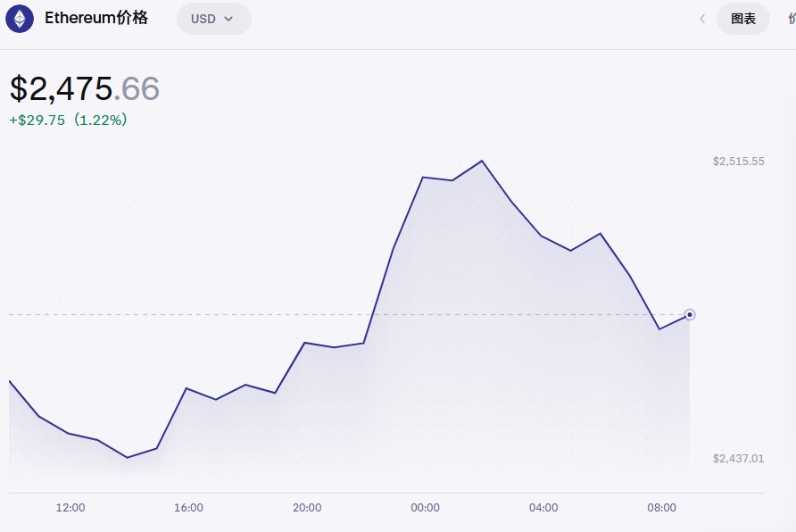
Task: Click the $2,475.66 current price
Action: coord(85,88)
